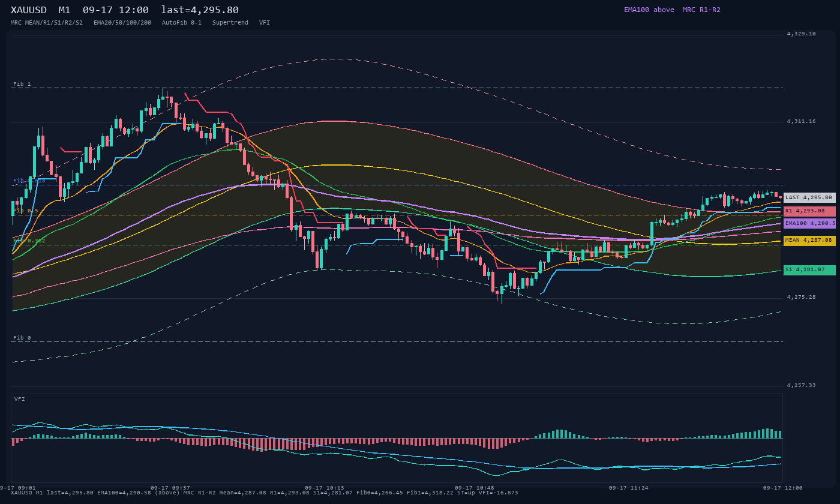Click the bottom status summary line
Viewport: 840px width, 504px height.
tap(265, 493)
